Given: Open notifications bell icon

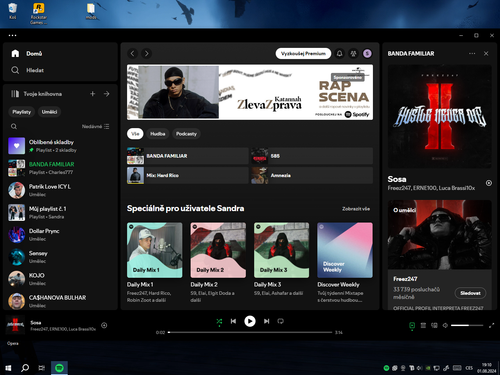Looking at the screenshot, I should pos(339,53).
